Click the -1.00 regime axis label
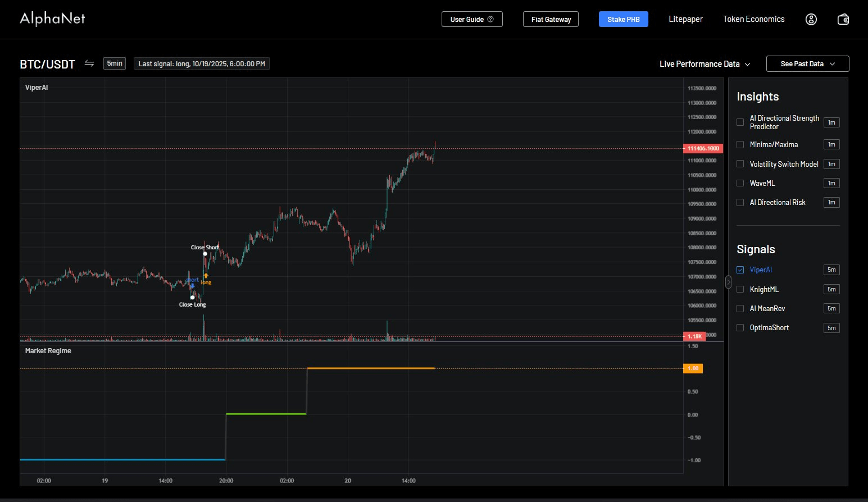This screenshot has height=502, width=868. tap(694, 460)
